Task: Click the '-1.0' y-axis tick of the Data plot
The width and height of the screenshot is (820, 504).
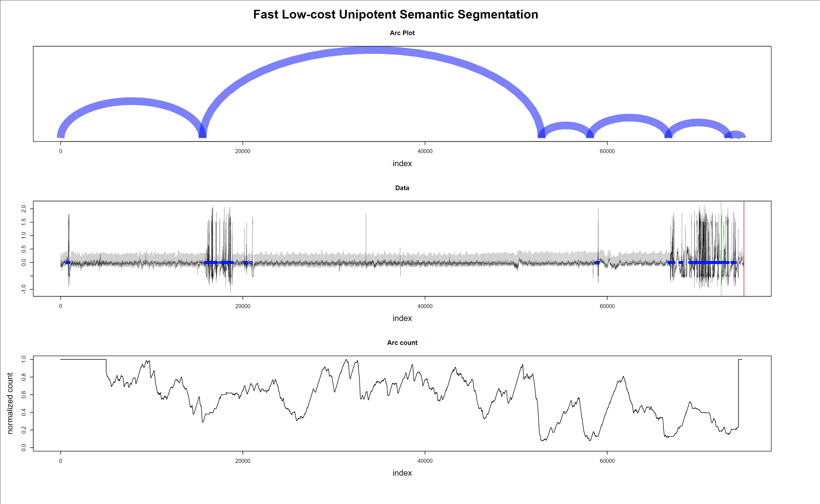Action: pos(24,289)
